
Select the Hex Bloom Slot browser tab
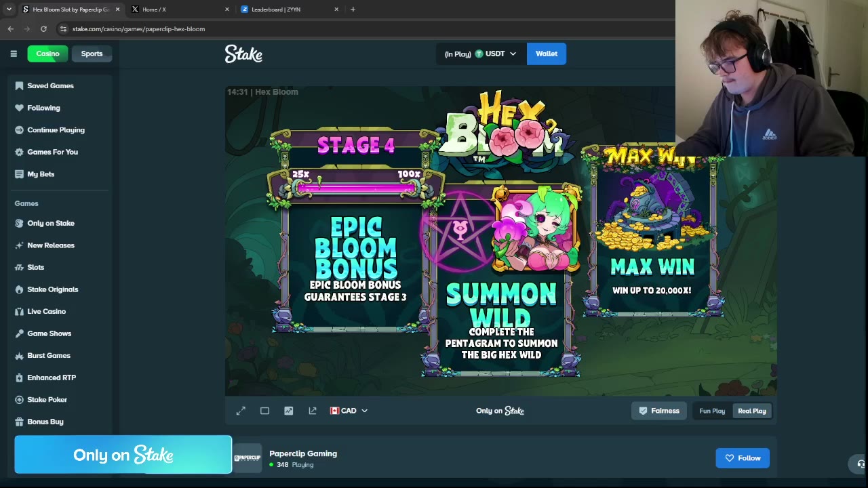point(71,9)
